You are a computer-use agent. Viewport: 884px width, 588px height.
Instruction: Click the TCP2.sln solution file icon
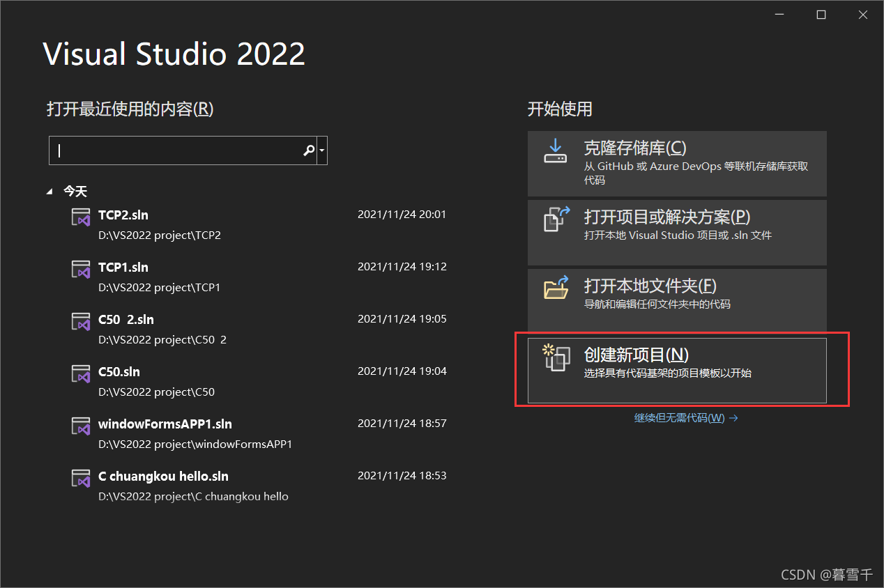pyautogui.click(x=81, y=217)
